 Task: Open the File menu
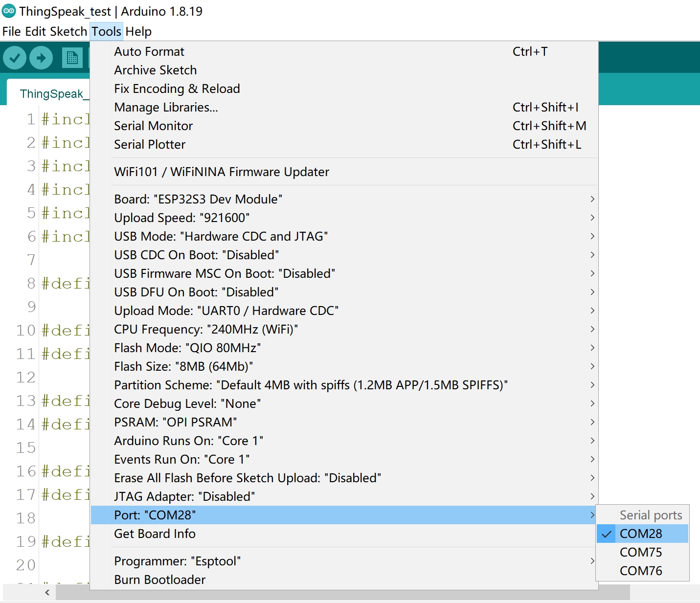(x=11, y=31)
